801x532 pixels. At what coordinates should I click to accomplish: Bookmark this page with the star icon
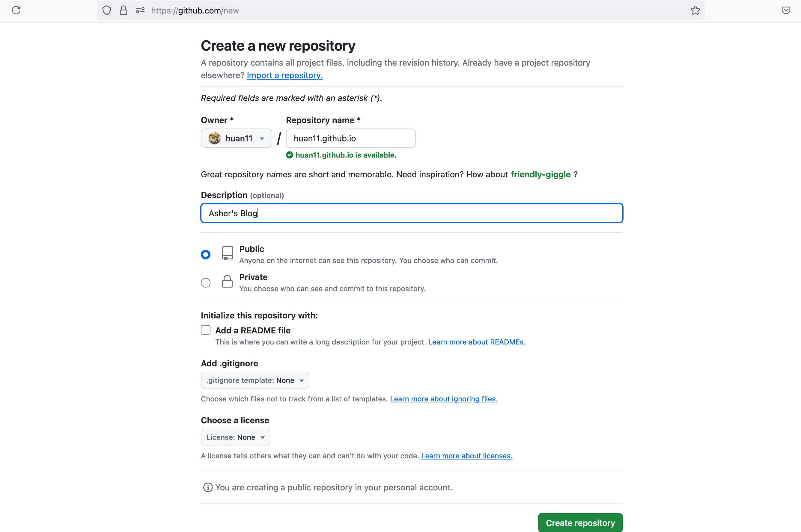pos(695,10)
